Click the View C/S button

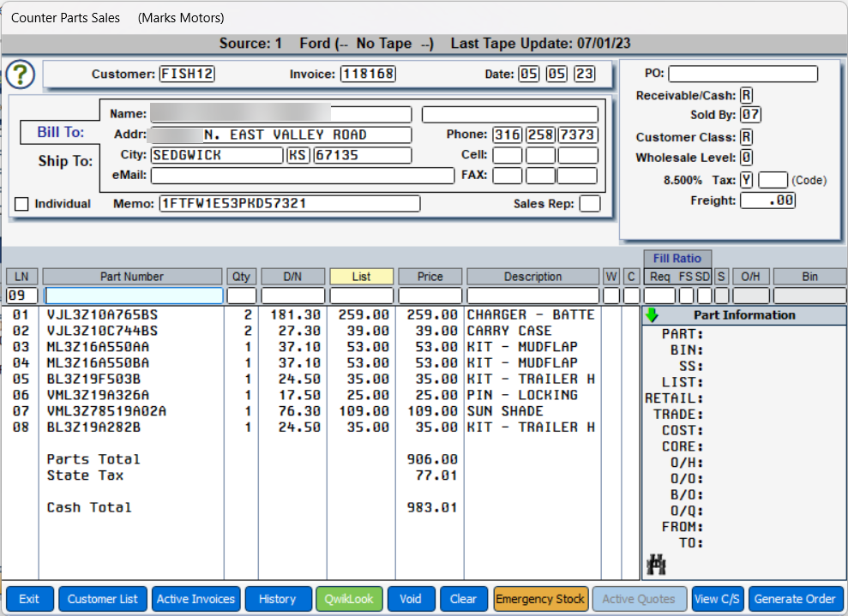coord(718,599)
